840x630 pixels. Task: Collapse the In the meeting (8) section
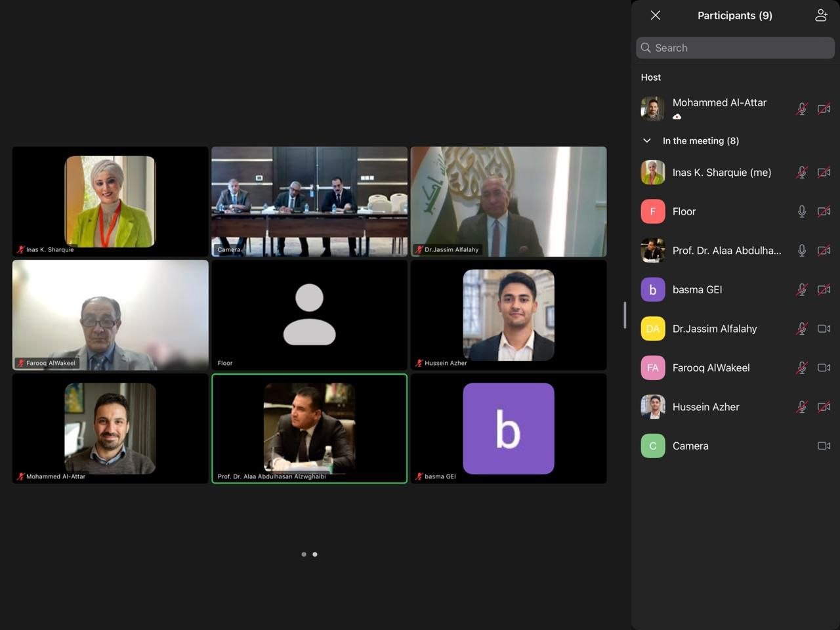(647, 140)
